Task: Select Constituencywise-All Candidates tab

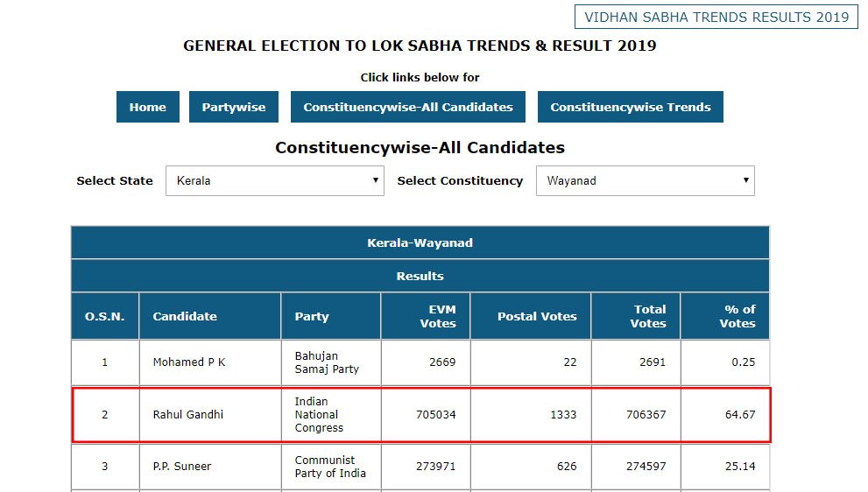Action: 408,107
